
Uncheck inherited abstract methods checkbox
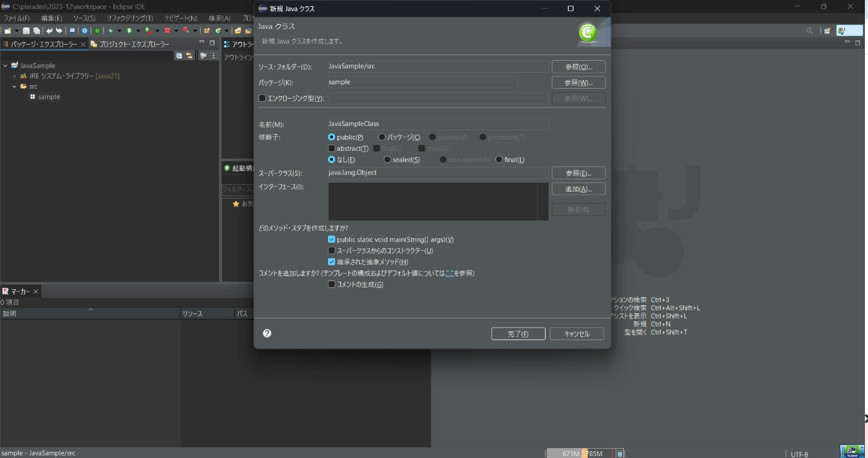pos(332,262)
